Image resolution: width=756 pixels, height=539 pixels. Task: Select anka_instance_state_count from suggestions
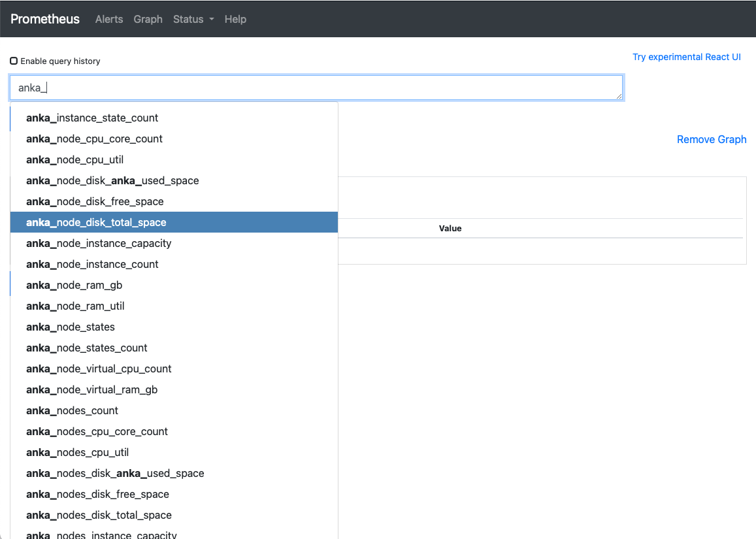(91, 118)
